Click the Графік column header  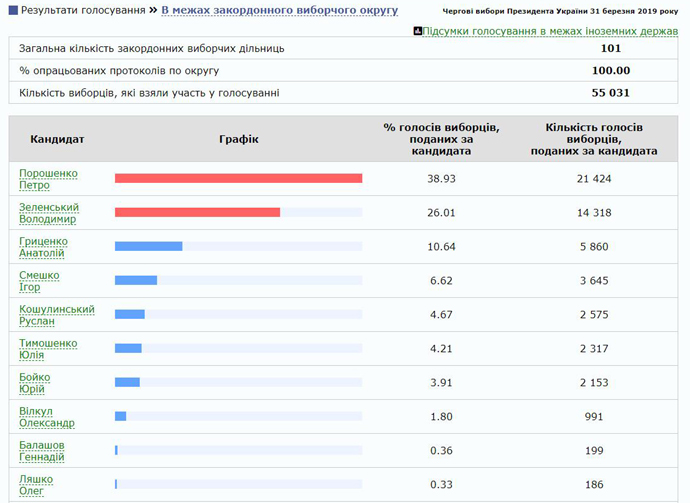[238, 139]
